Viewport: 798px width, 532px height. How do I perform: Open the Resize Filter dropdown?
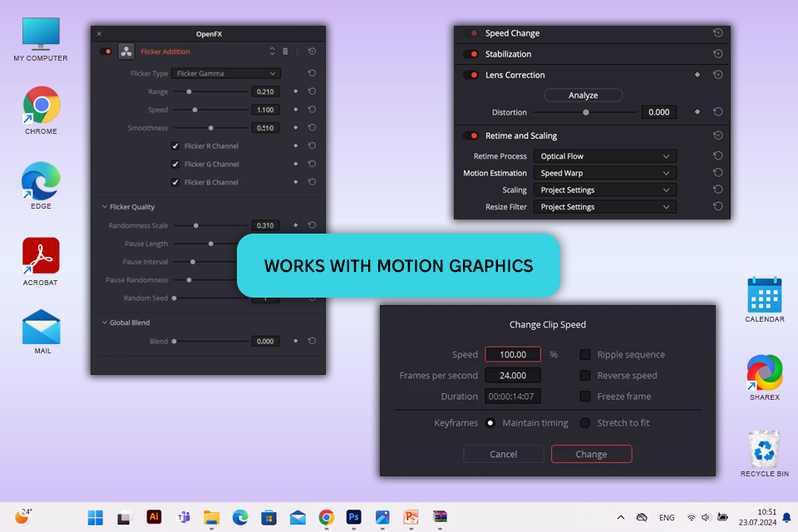(x=604, y=207)
